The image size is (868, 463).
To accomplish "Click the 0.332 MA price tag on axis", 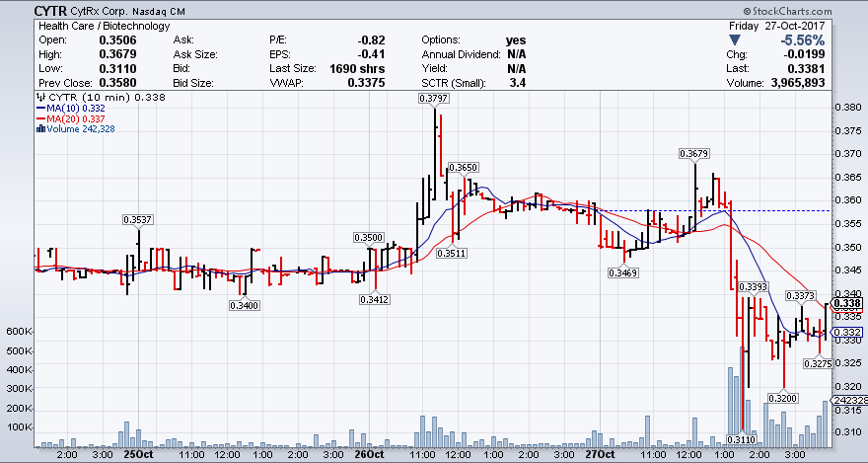I will point(848,332).
